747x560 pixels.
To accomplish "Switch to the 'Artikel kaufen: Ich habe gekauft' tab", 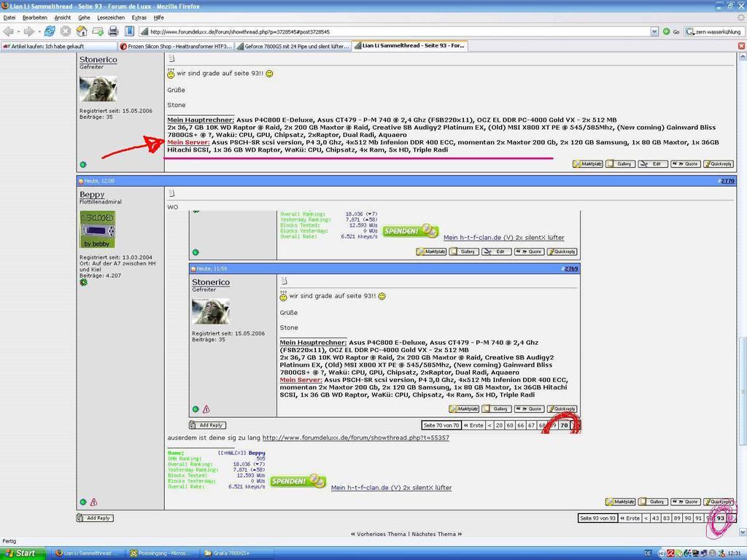I will [x=58, y=46].
